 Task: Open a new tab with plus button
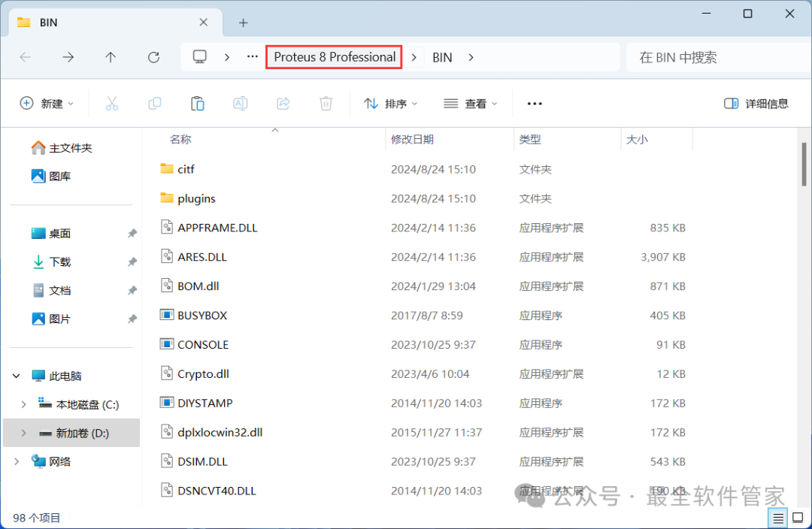click(x=243, y=23)
